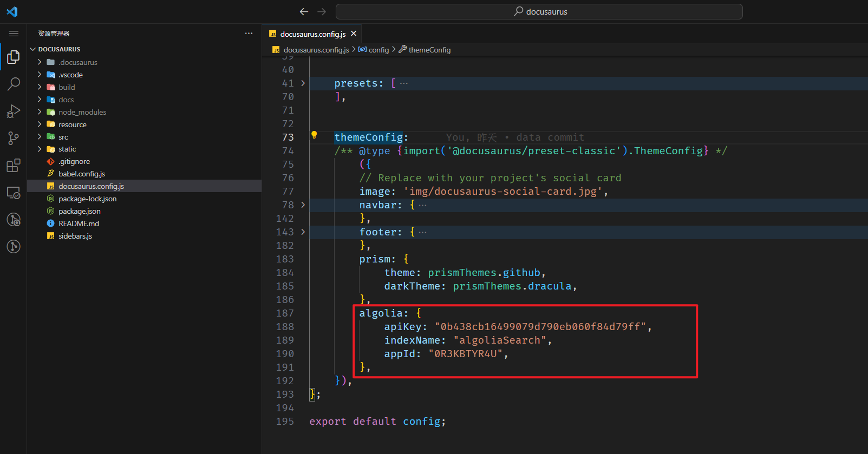Unfold the footer code block
This screenshot has width=868, height=454.
tap(303, 232)
